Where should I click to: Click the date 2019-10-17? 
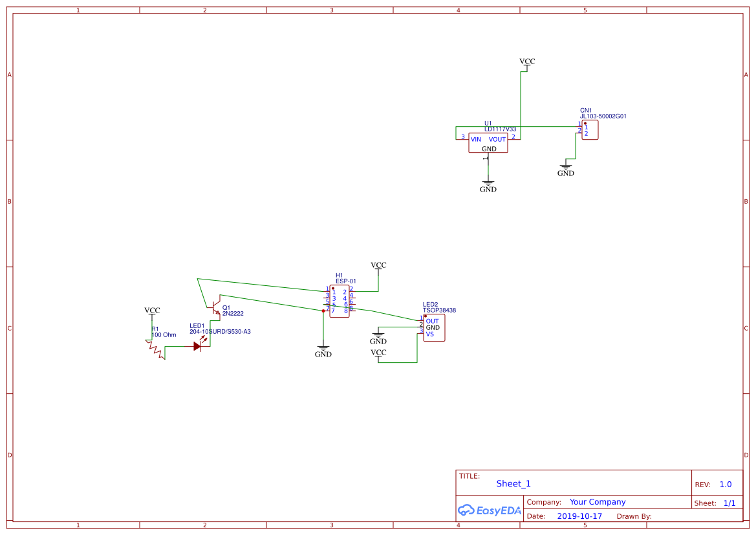coord(579,516)
